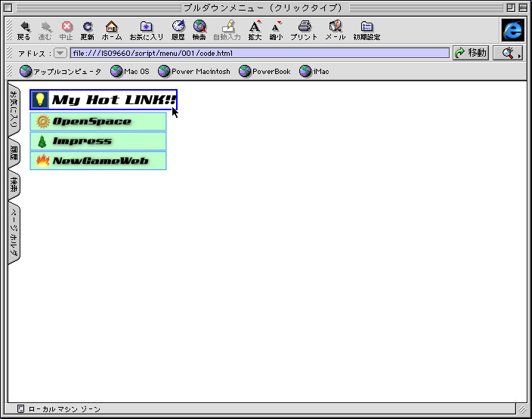The image size is (532, 419).
Task: Switch to the お気に入り side tab
Action: tap(14, 112)
